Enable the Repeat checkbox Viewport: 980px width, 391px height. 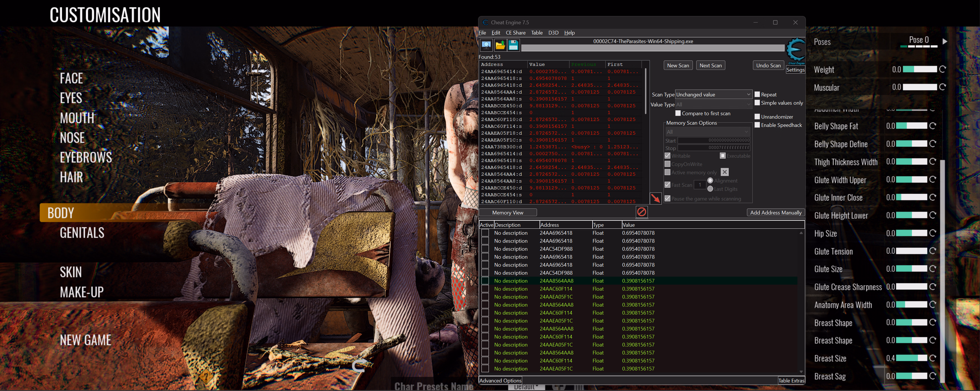point(757,94)
